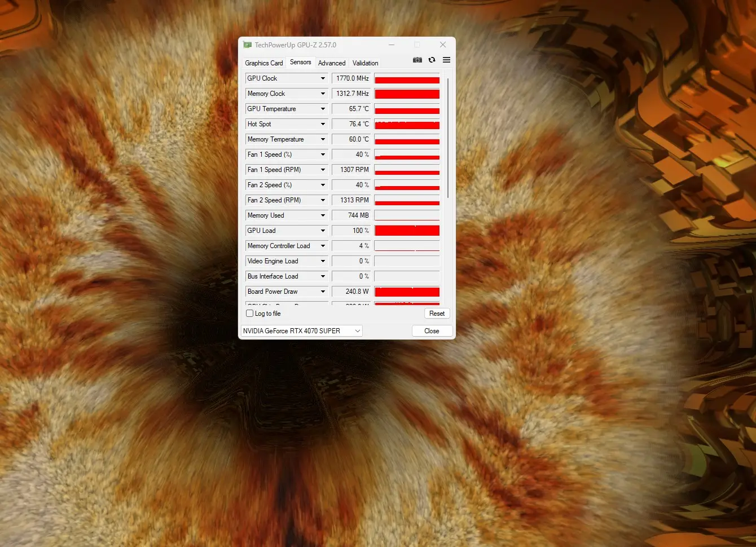This screenshot has height=547, width=756.
Task: Click the 1312.7 MHz Memory Clock value
Action: point(351,94)
